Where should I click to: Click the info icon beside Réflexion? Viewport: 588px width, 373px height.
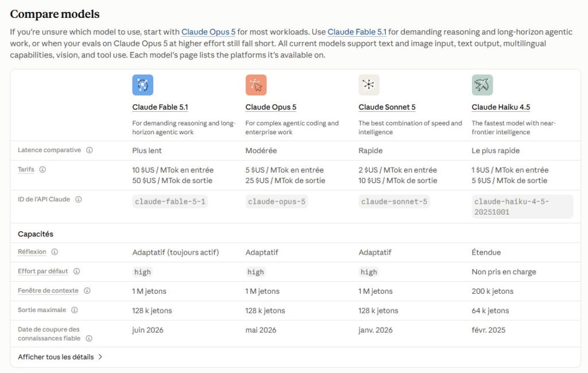coord(55,252)
